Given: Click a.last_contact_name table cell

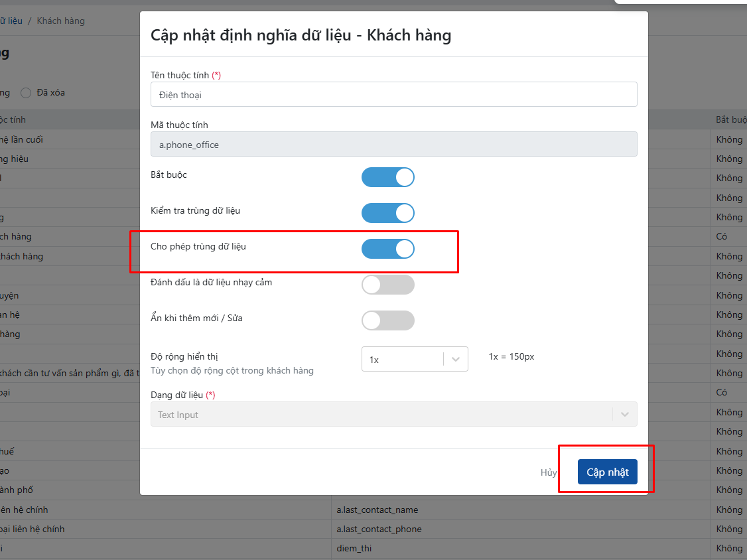Looking at the screenshot, I should click(x=378, y=510).
